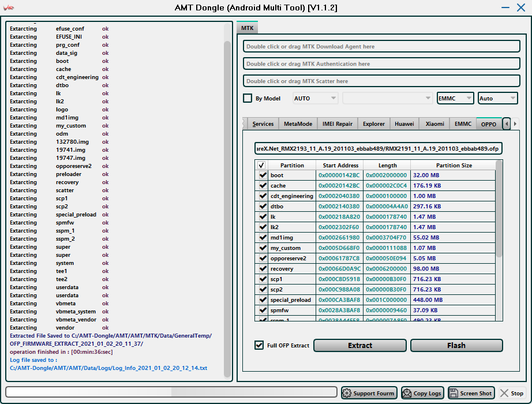Switch to the Xiaomi tab

coord(434,124)
